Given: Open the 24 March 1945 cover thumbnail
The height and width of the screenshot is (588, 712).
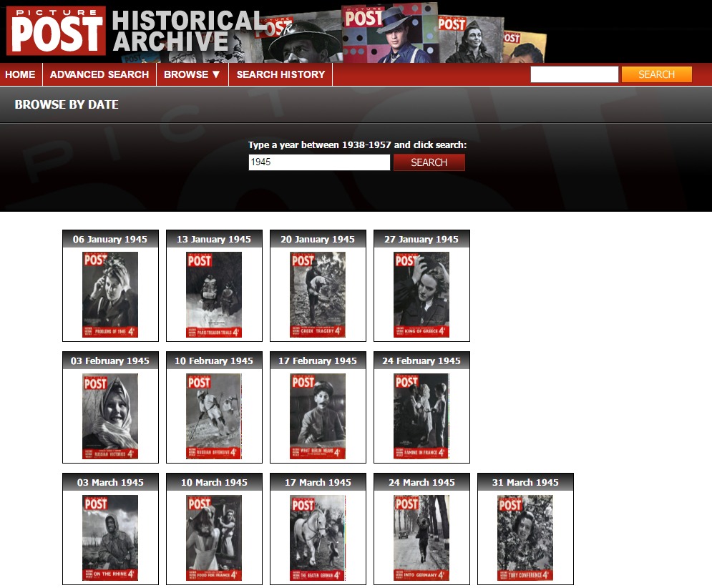Looking at the screenshot, I should (421, 538).
